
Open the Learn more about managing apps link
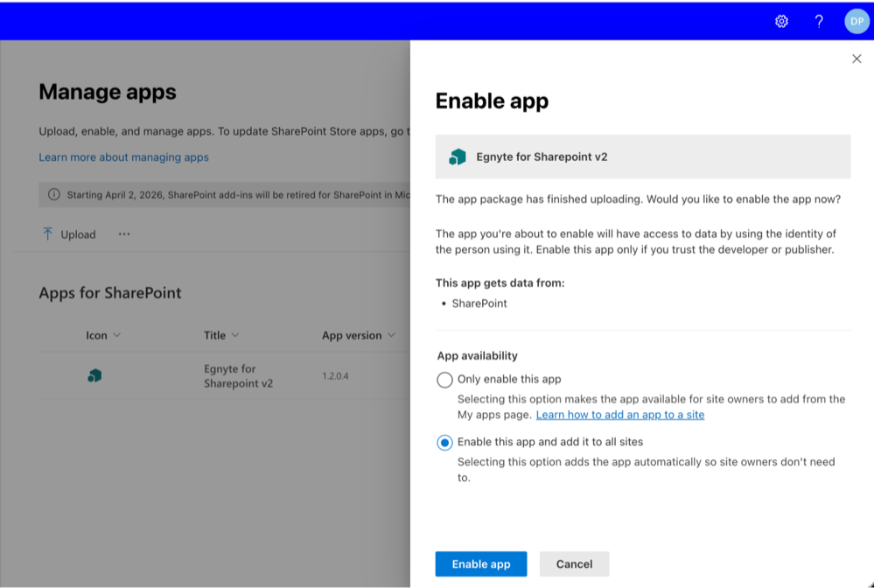122,156
